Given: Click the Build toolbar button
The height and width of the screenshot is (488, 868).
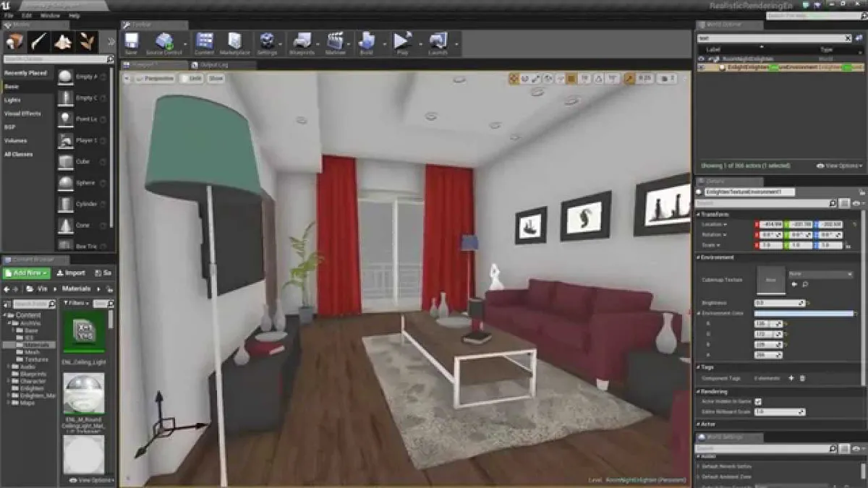Looking at the screenshot, I should (x=366, y=43).
